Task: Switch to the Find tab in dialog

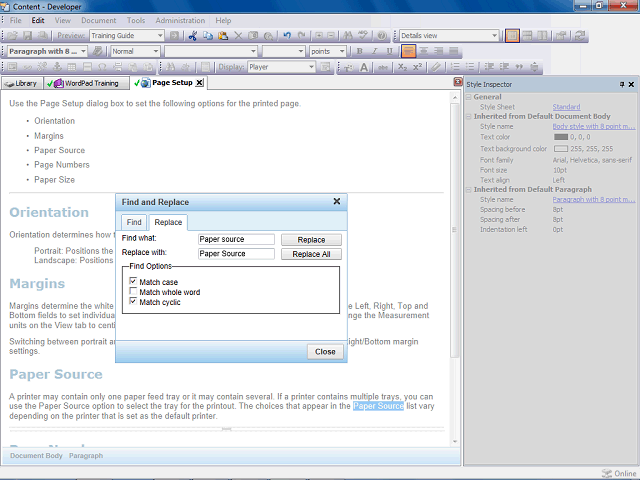Action: pyautogui.click(x=134, y=222)
